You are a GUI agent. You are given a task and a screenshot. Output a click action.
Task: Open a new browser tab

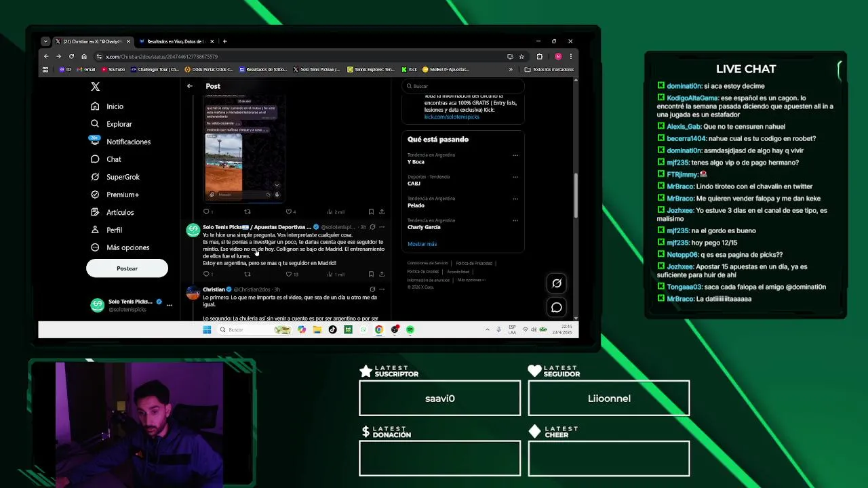pos(224,41)
